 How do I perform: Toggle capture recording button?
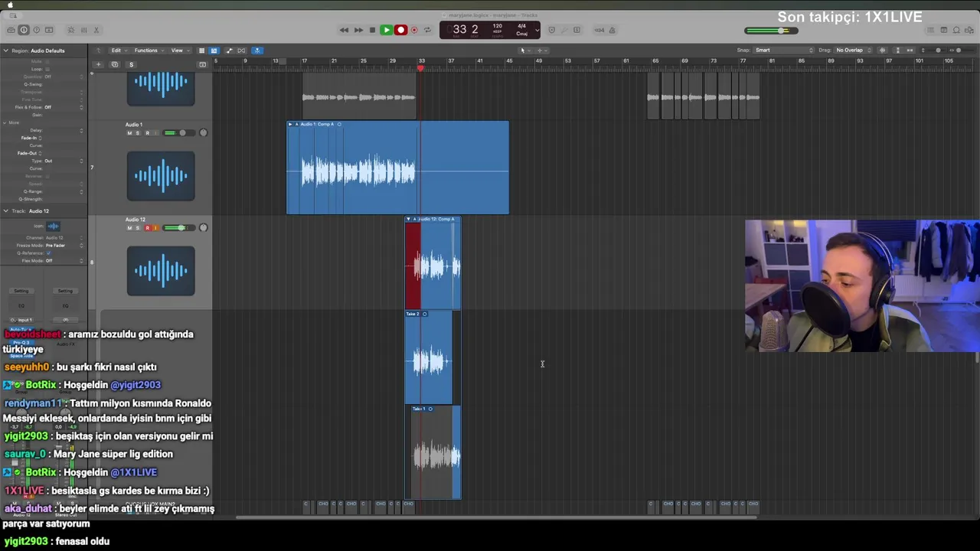pyautogui.click(x=414, y=30)
